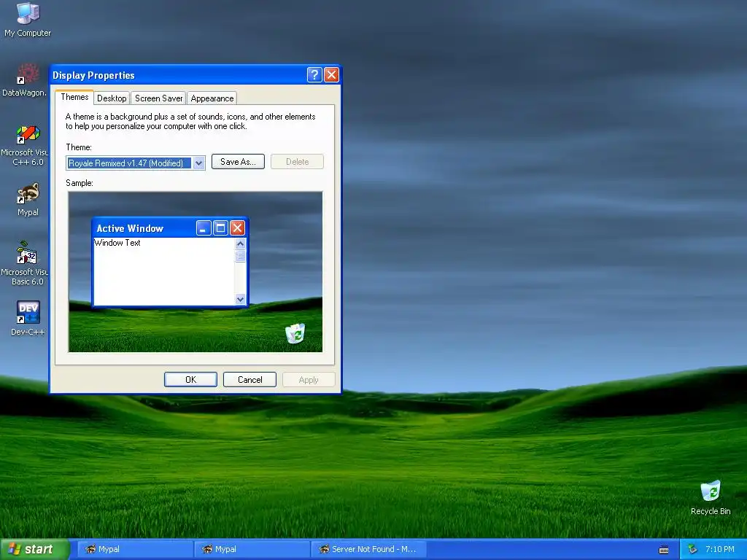
Task: Open the Screen Saver tab
Action: pyautogui.click(x=158, y=98)
